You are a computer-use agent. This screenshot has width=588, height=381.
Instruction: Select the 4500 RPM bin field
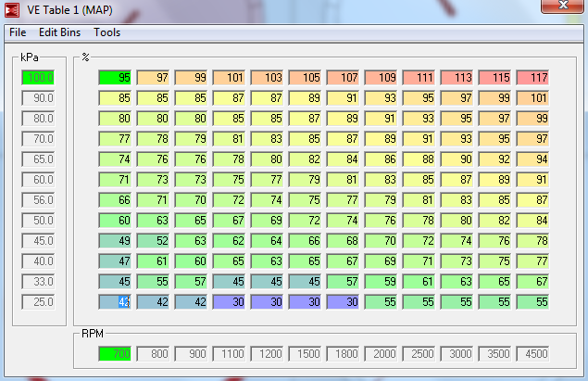tap(532, 354)
